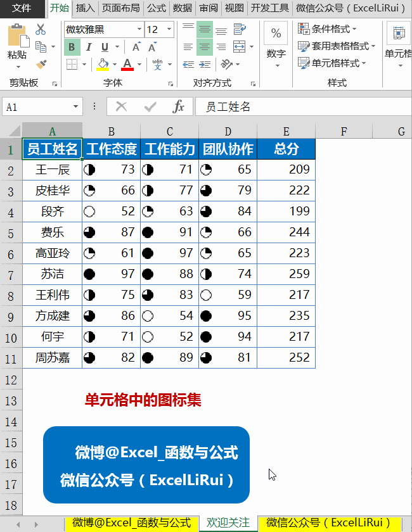Select total score cell 259
The image size is (412, 532).
(x=286, y=274)
